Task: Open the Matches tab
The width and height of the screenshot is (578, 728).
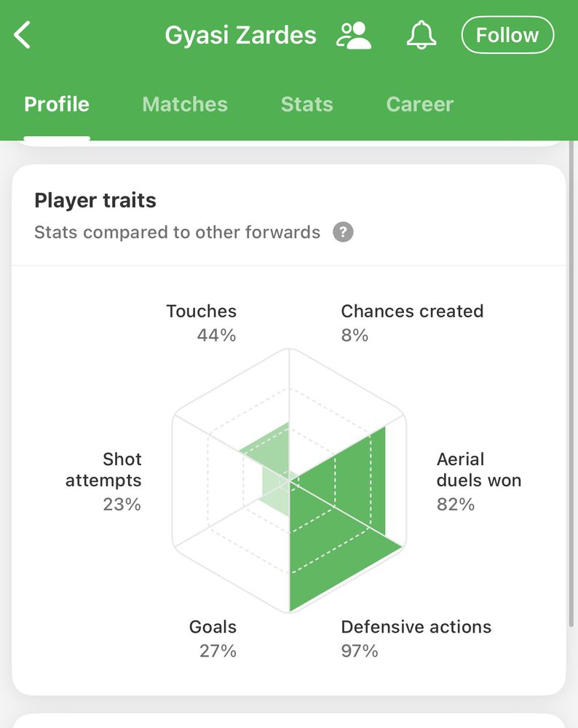Action: [x=185, y=104]
